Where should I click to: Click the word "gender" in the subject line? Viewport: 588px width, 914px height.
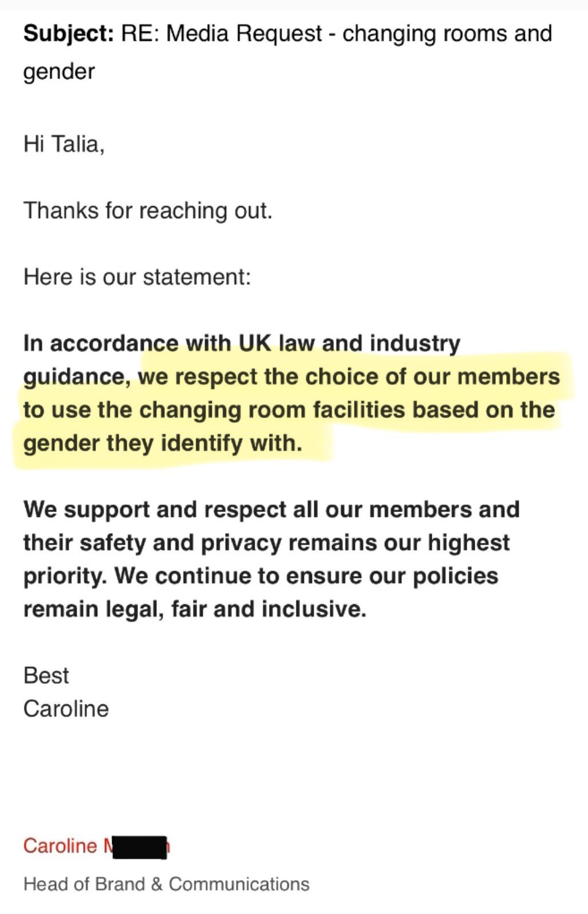tap(59, 72)
